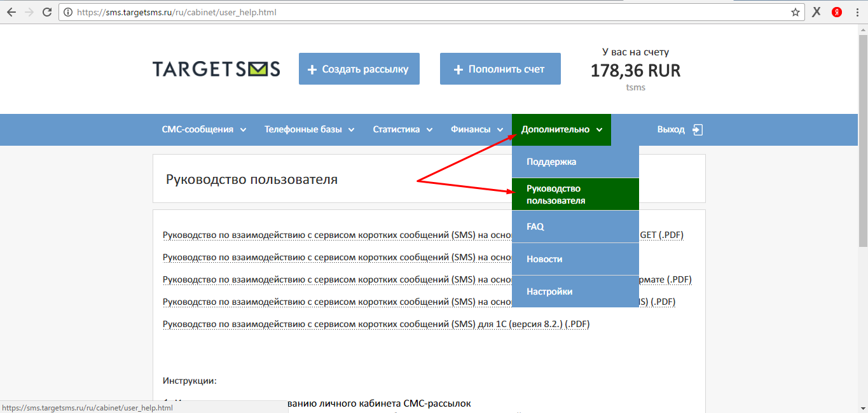Click the exit icon next to Выход

[698, 130]
